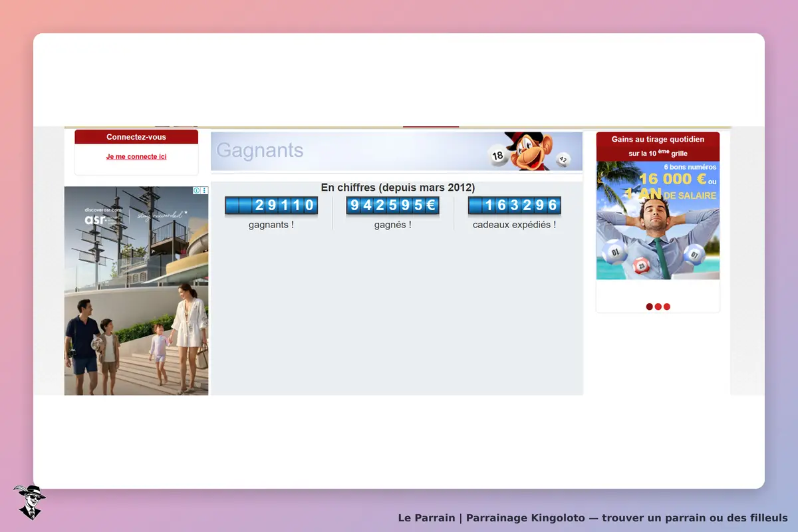The height and width of the screenshot is (532, 798).
Task: Click the 942595€ winnings counter
Action: 393,205
